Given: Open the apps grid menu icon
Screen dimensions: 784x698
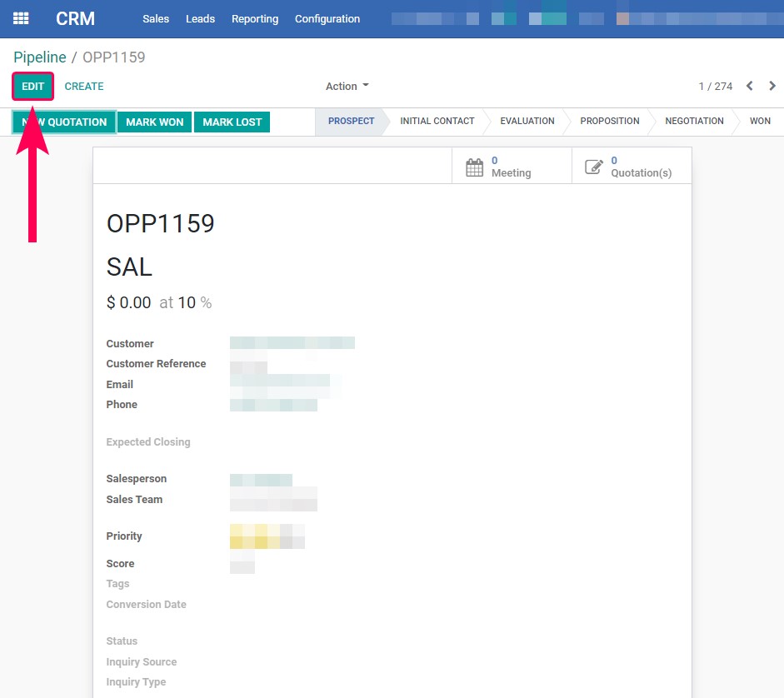Looking at the screenshot, I should tap(21, 18).
